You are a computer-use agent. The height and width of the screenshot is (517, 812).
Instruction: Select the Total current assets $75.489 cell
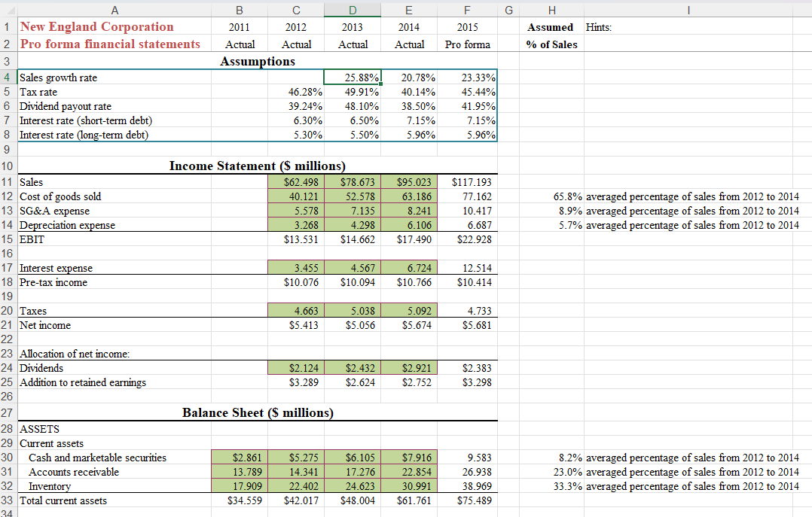(x=467, y=500)
